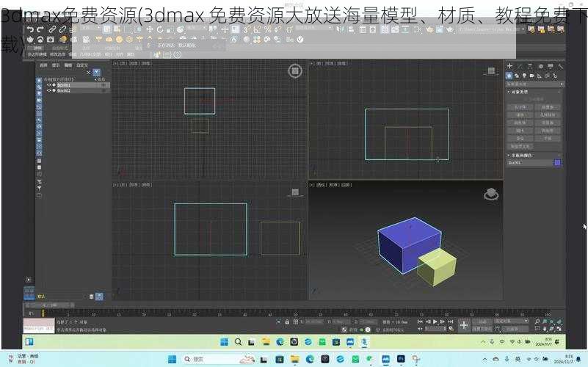Select the Helpers category icon
The image size is (588, 367).
click(x=540, y=76)
